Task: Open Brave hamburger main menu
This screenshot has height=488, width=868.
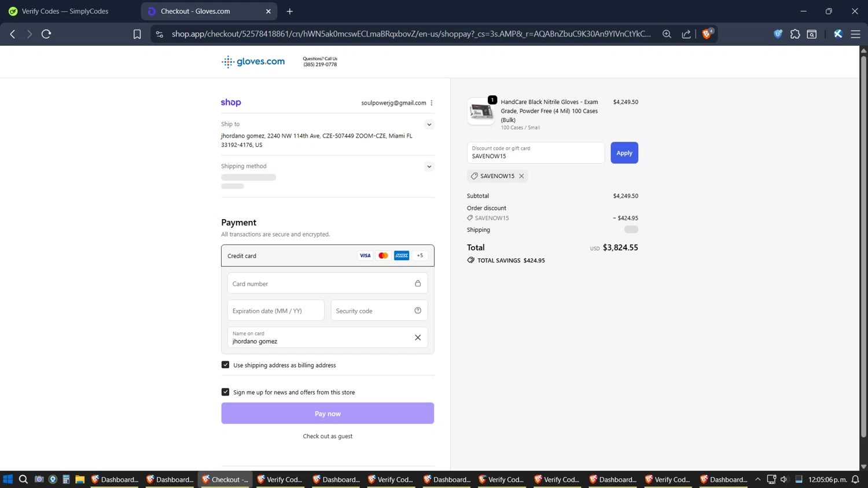Action: coord(855,34)
